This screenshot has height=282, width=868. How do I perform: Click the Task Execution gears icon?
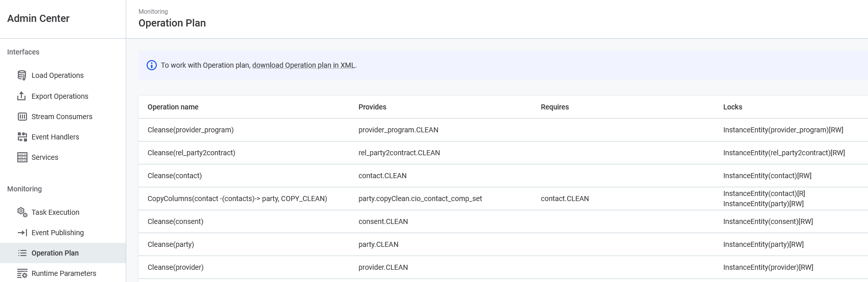point(22,212)
